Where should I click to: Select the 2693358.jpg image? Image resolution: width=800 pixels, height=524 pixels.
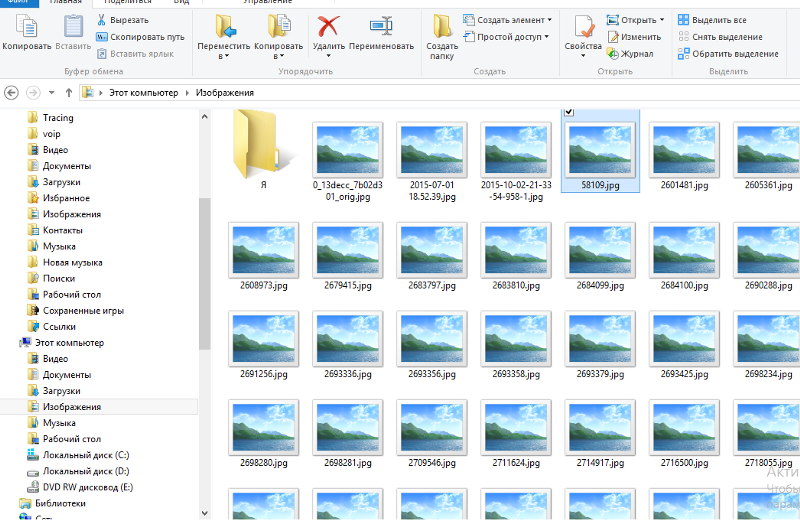click(x=516, y=339)
